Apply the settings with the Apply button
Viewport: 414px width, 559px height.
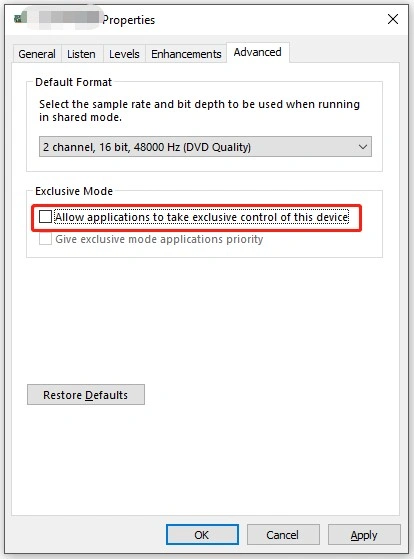tap(364, 535)
